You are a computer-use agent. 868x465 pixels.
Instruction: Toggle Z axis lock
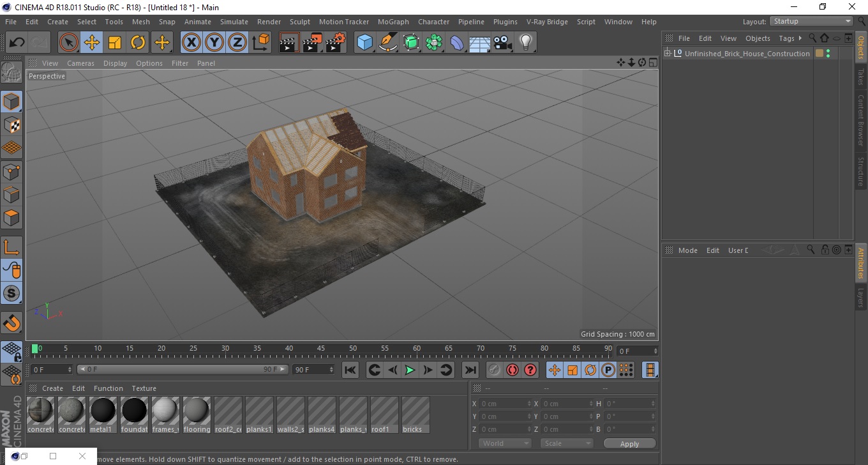tap(237, 43)
